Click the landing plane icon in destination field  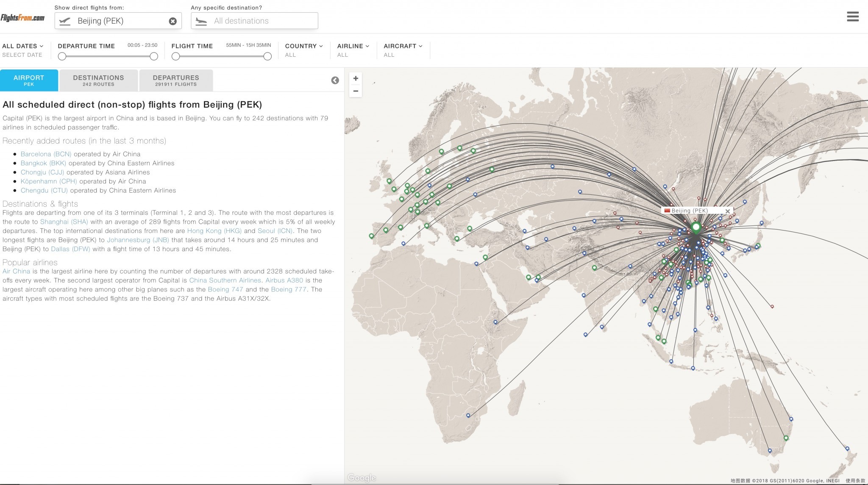(x=201, y=21)
